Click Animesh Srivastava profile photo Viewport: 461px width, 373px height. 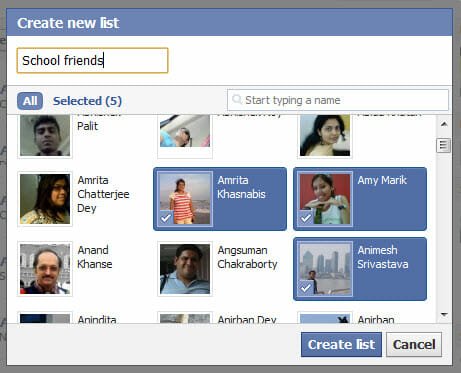coord(325,269)
